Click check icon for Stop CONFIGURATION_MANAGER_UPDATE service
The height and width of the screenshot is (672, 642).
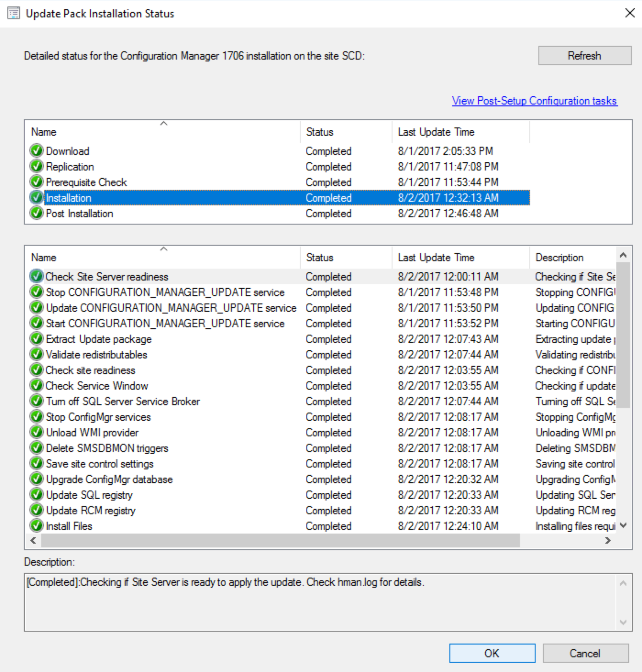click(37, 292)
